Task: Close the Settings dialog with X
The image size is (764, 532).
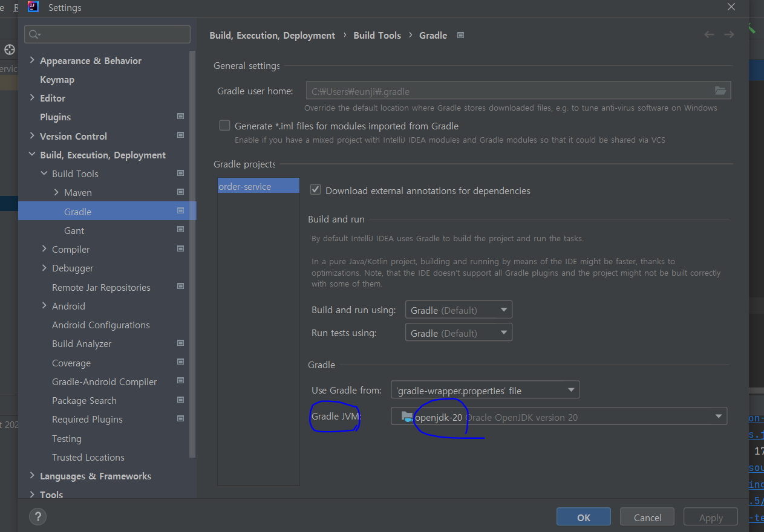Action: 731,7
